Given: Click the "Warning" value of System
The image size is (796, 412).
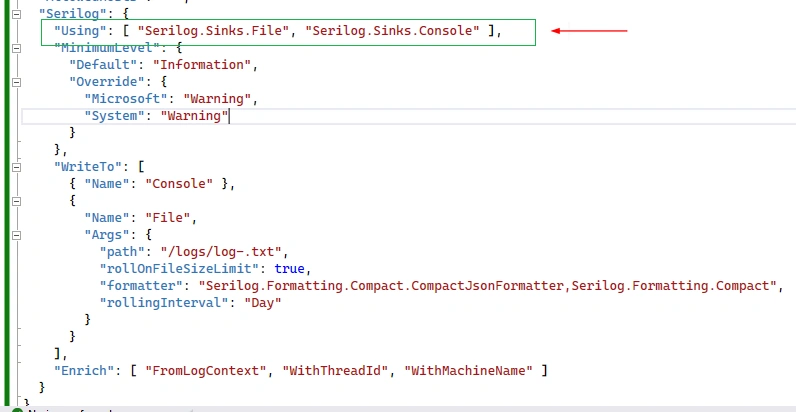Looking at the screenshot, I should coord(194,116).
